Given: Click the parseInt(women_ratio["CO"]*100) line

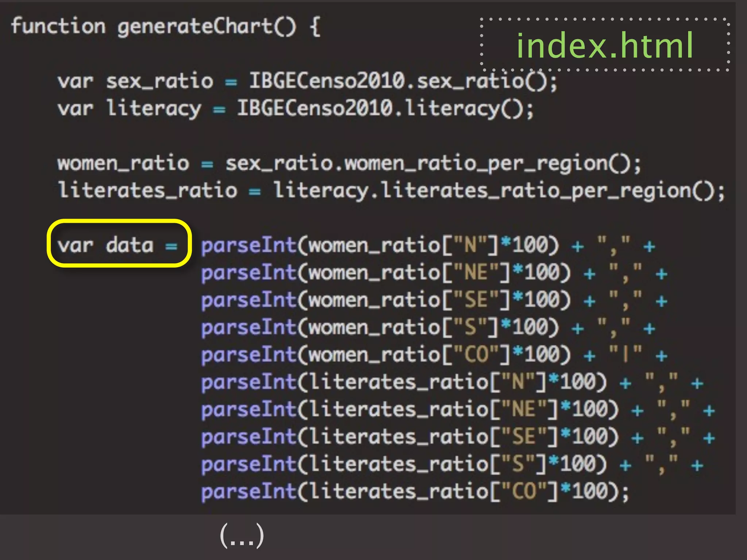Looking at the screenshot, I should point(434,355).
